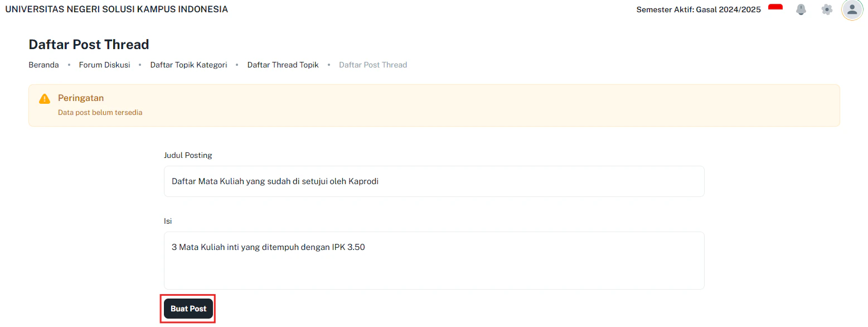Open Forum Diskusi from the breadcrumb trail
Image resolution: width=868 pixels, height=327 pixels.
click(104, 64)
